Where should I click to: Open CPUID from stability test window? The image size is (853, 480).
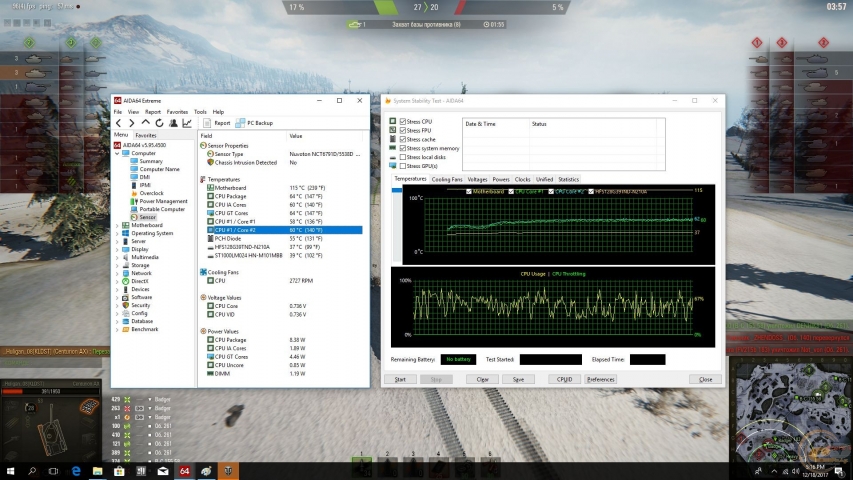564,379
